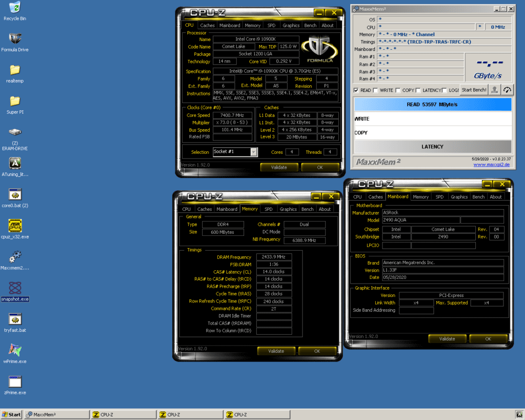
Task: Enable the WRITE checkbox in MaxxMem
Action: (x=375, y=90)
